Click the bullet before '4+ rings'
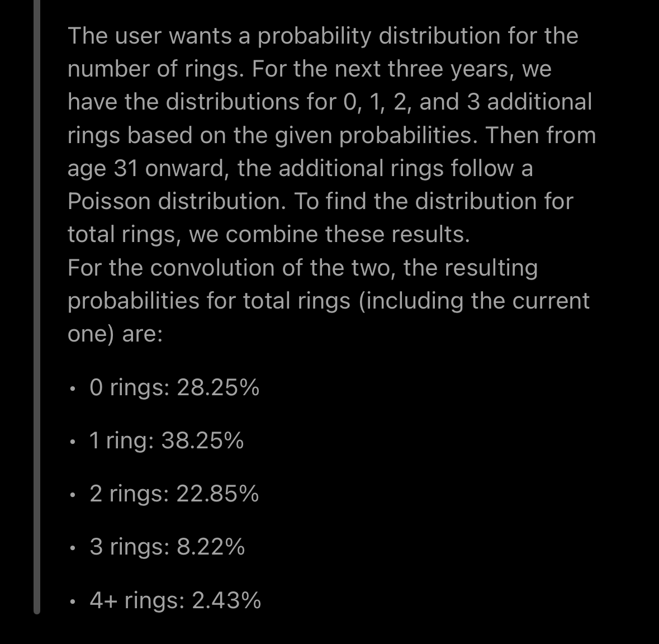Viewport: 659px width, 644px height. coord(73,602)
